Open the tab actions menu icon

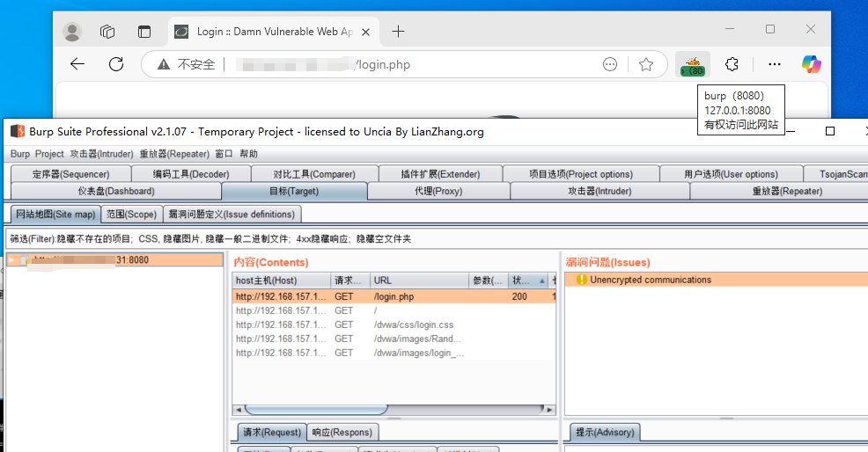tap(143, 32)
